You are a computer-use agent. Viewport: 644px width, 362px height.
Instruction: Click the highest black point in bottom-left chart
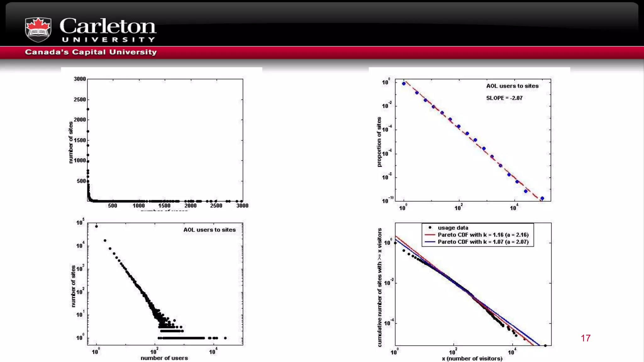coord(97,226)
